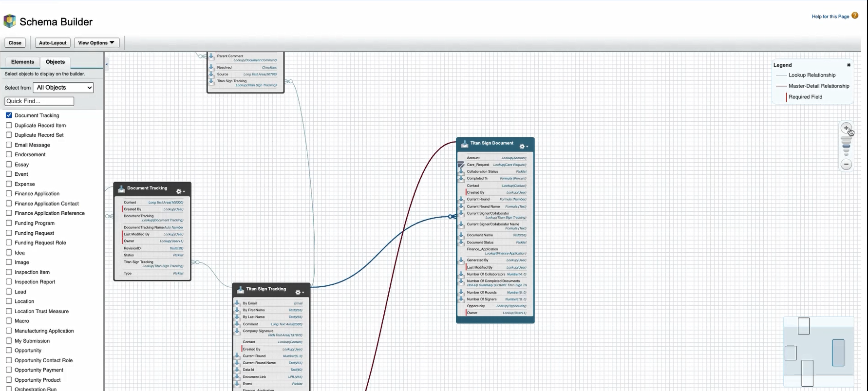Open the Titan Sign Document gear menu
This screenshot has height=391, width=868.
pyautogui.click(x=523, y=146)
